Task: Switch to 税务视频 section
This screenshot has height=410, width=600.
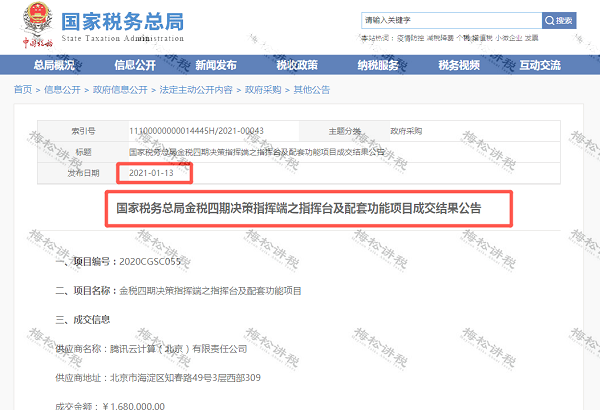Action: (459, 65)
